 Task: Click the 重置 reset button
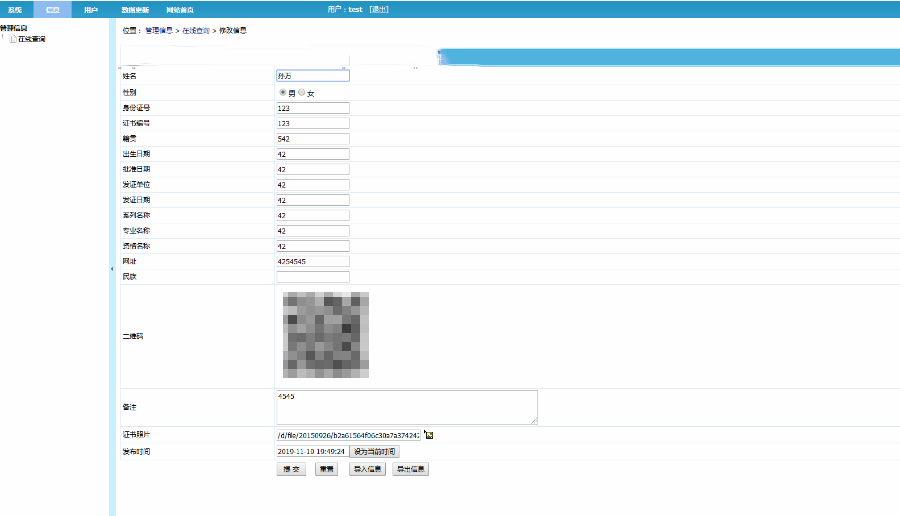326,469
